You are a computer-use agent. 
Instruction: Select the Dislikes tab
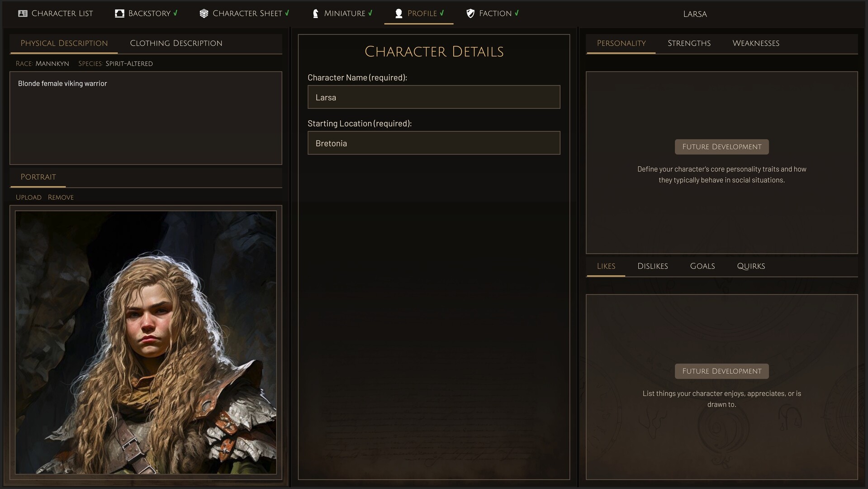tap(652, 266)
